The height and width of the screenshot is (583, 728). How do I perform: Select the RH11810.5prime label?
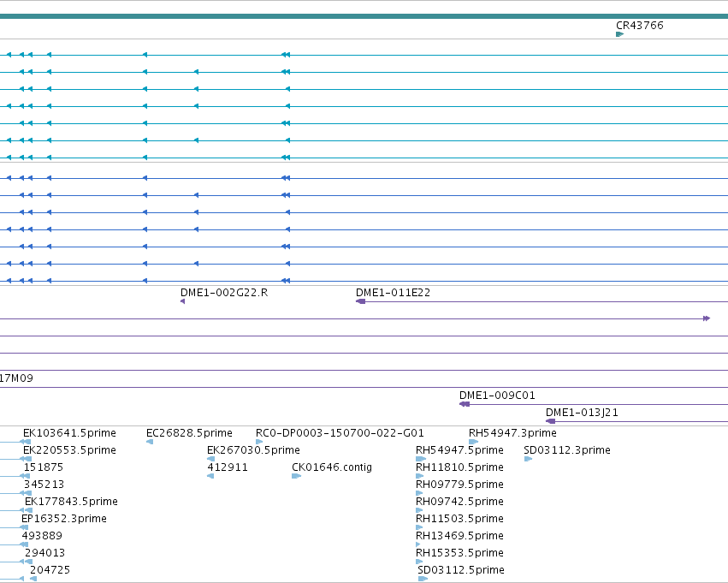[459, 467]
